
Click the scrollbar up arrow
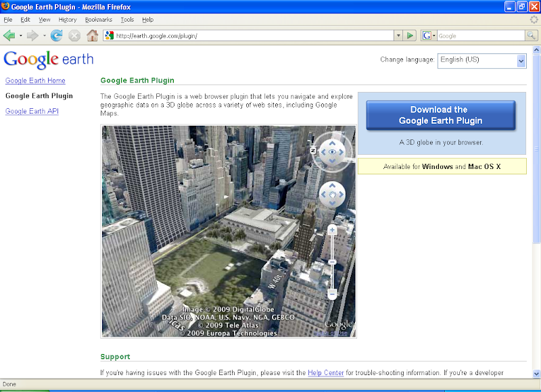pos(536,50)
